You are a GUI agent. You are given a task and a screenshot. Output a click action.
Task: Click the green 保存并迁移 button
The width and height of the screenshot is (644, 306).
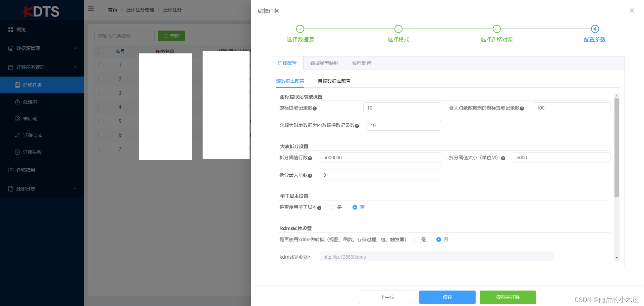(508, 297)
